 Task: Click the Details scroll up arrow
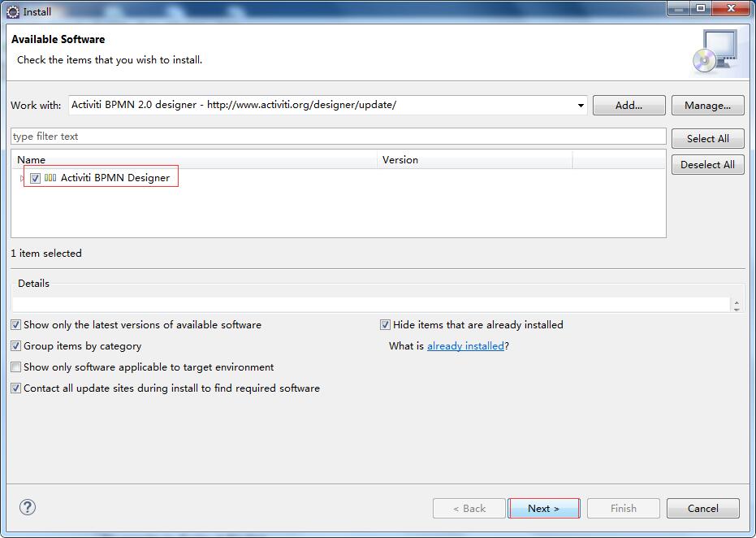[737, 302]
